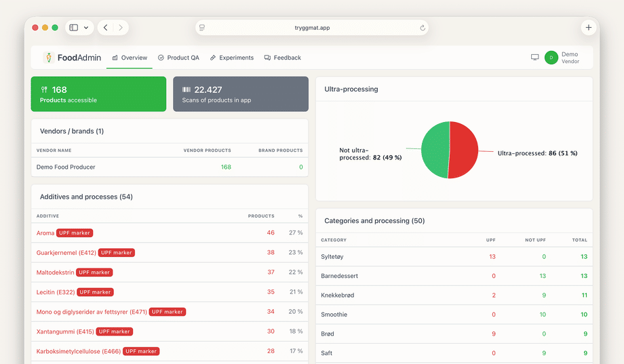Image resolution: width=624 pixels, height=364 pixels.
Task: Click the Xantangummi (E415) additive link
Action: (65, 331)
